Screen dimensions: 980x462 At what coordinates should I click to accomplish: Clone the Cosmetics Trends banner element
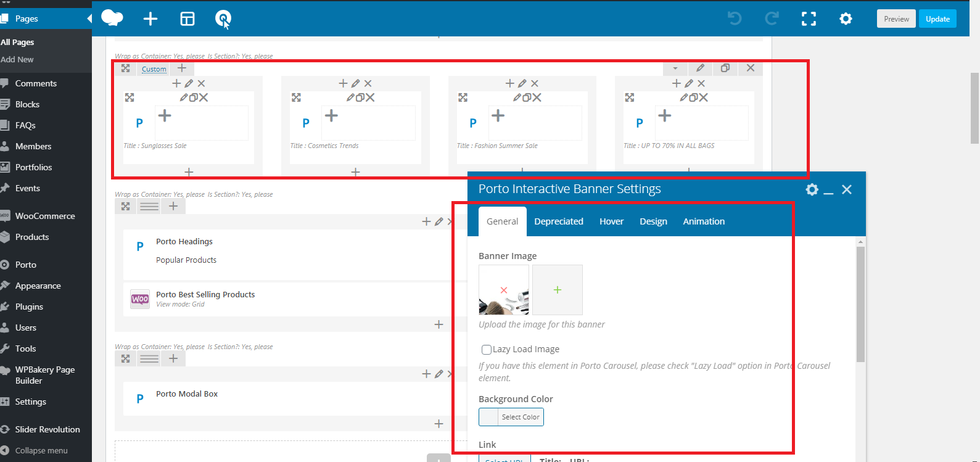tap(360, 97)
